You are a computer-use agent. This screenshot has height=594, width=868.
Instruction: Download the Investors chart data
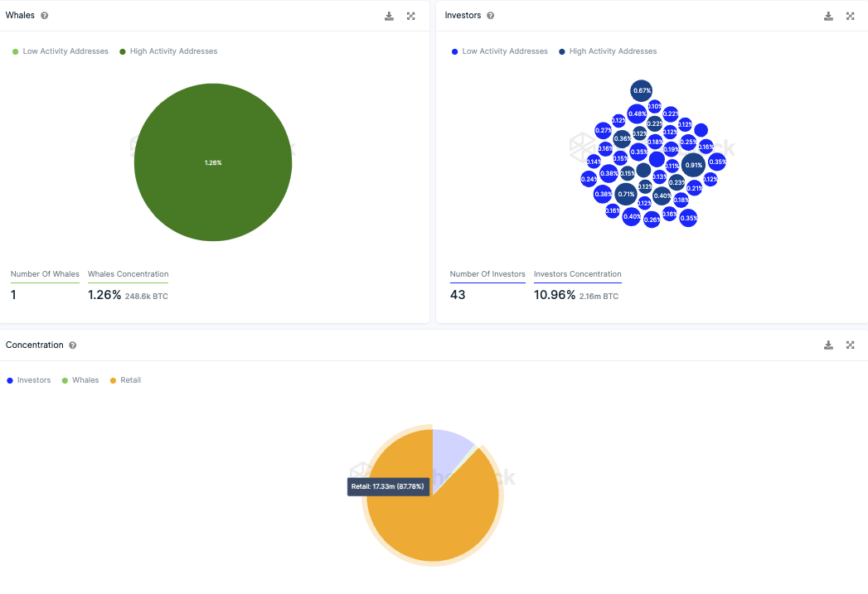coord(828,16)
